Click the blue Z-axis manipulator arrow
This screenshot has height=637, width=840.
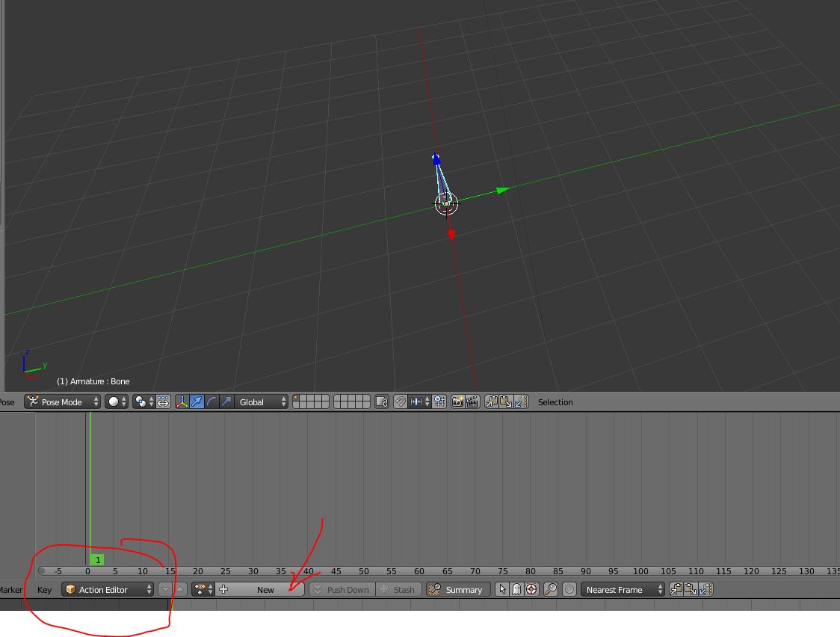coord(436,159)
